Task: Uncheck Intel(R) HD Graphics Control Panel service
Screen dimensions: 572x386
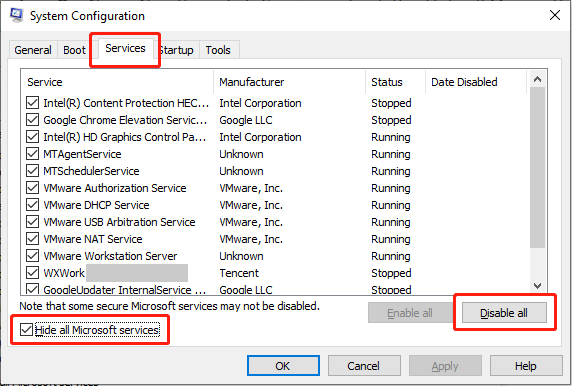Action: [32, 137]
